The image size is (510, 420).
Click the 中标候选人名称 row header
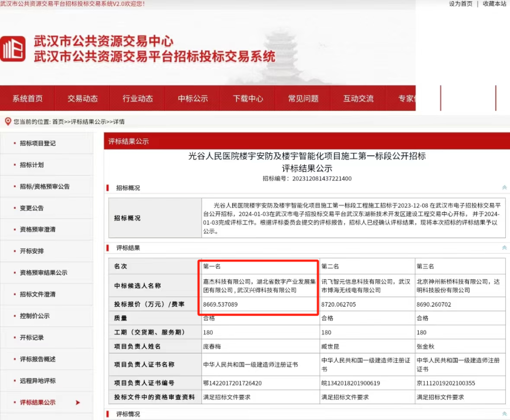[155, 286]
